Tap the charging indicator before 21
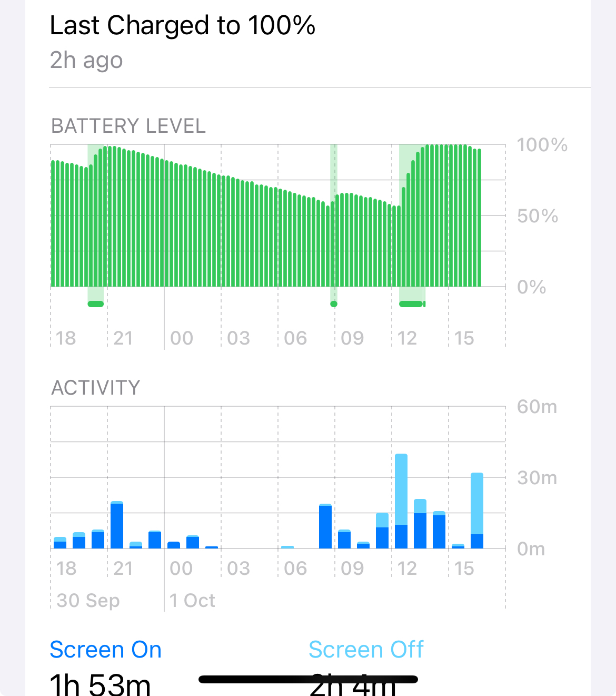The height and width of the screenshot is (696, 616). coord(96,303)
